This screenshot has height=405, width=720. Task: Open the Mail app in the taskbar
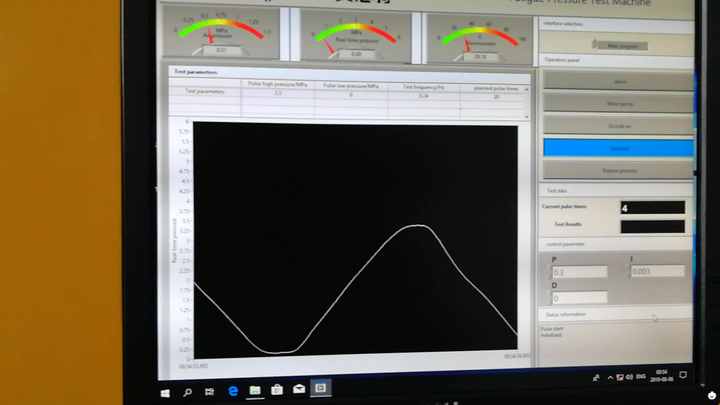tap(299, 389)
